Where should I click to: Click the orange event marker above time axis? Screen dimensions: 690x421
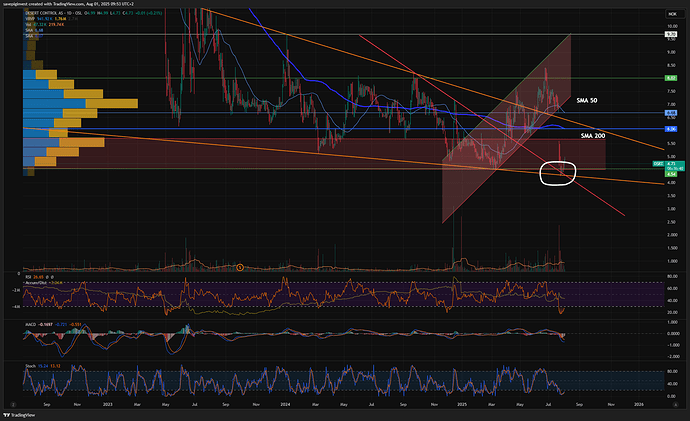(x=240, y=265)
